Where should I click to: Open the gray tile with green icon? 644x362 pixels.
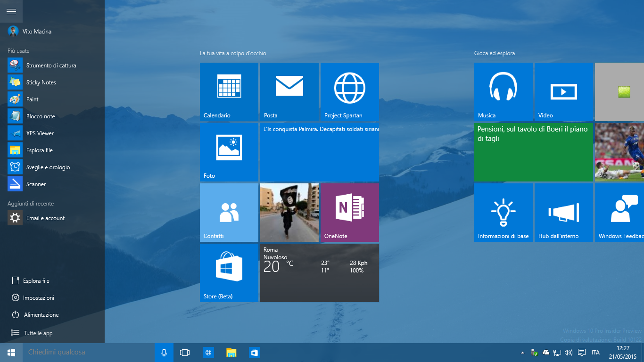click(x=619, y=92)
